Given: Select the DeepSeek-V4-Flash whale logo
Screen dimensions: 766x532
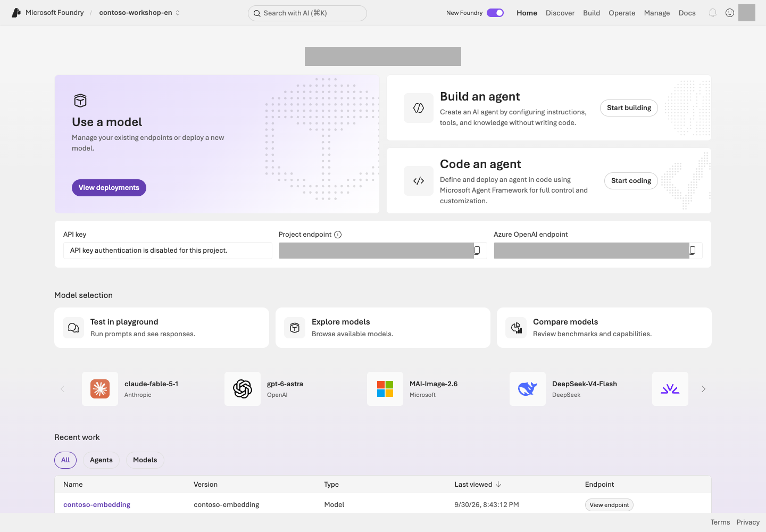Looking at the screenshot, I should pos(528,389).
